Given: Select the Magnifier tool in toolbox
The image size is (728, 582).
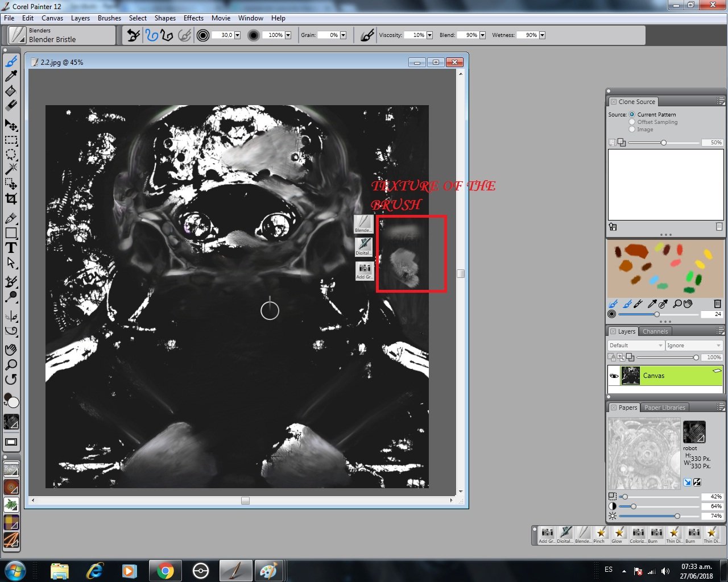Looking at the screenshot, I should 11,364.
